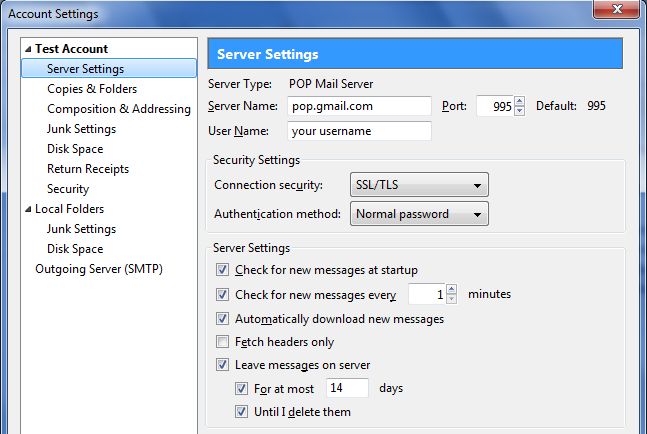Toggle Check for new messages at startup
The width and height of the screenshot is (647, 434).
[222, 270]
